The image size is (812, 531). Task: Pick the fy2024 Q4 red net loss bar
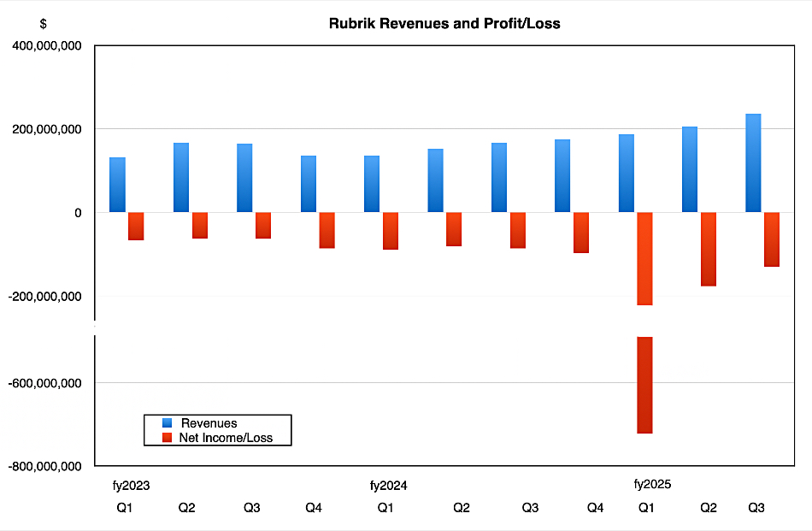click(x=581, y=233)
